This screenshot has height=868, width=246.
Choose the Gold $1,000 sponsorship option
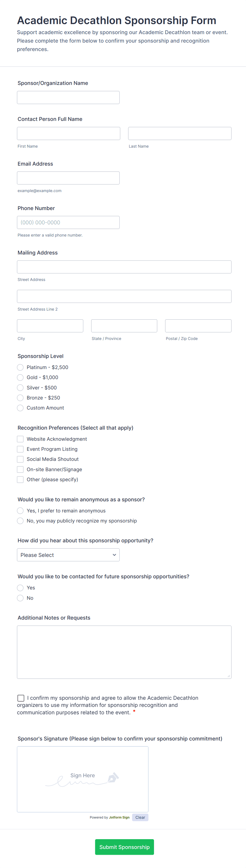20,378
